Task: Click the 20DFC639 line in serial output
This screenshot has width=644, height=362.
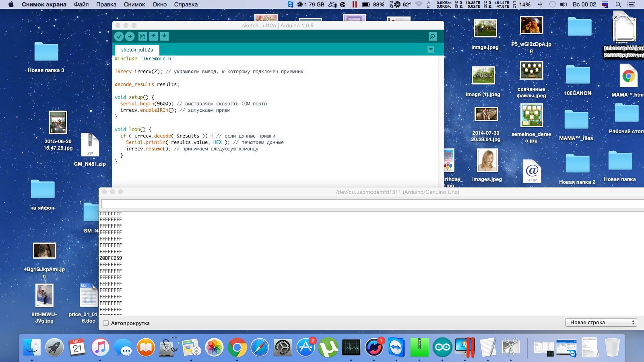Action: (x=111, y=258)
